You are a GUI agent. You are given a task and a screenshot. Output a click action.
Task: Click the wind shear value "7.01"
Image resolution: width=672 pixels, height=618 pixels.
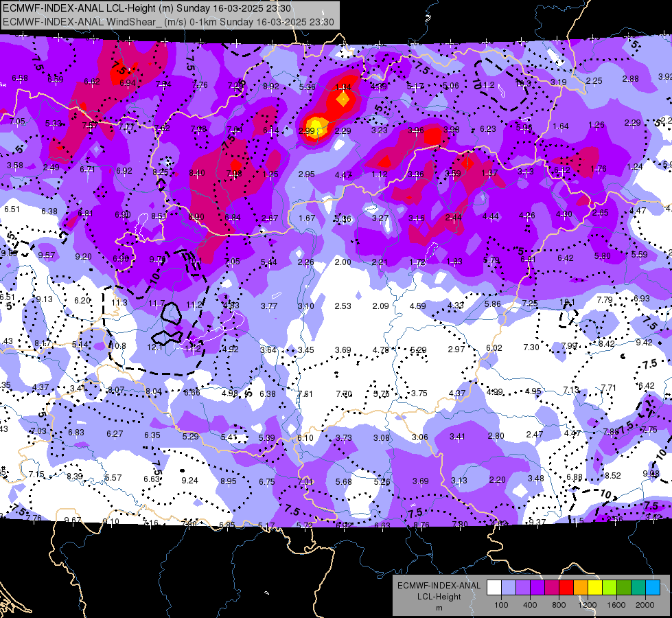pyautogui.click(x=305, y=483)
